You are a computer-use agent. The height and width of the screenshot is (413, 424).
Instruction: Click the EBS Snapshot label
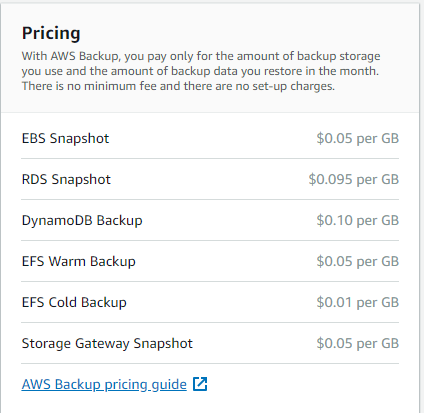click(65, 138)
